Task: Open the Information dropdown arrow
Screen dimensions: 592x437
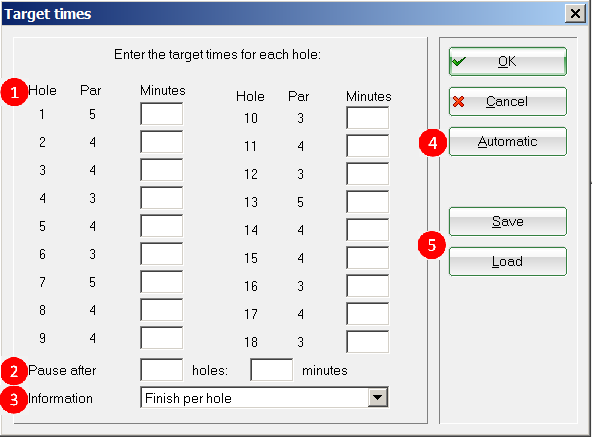Action: (378, 397)
